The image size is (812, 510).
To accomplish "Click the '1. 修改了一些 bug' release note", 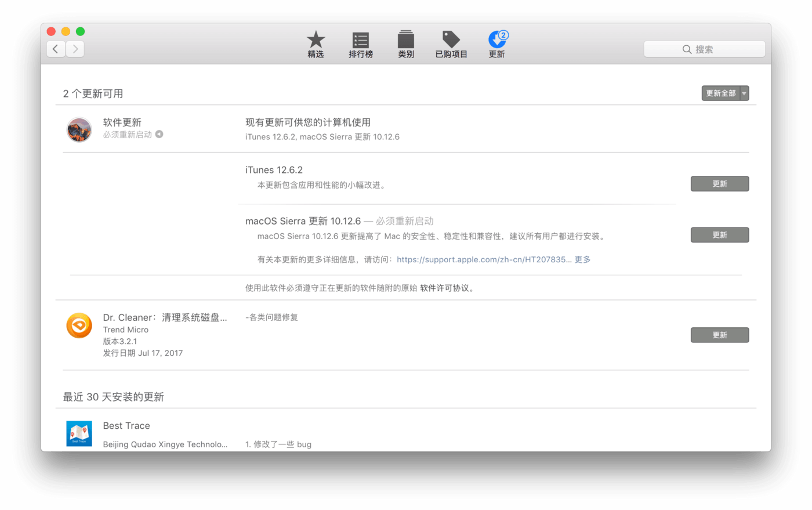I will coord(278,444).
